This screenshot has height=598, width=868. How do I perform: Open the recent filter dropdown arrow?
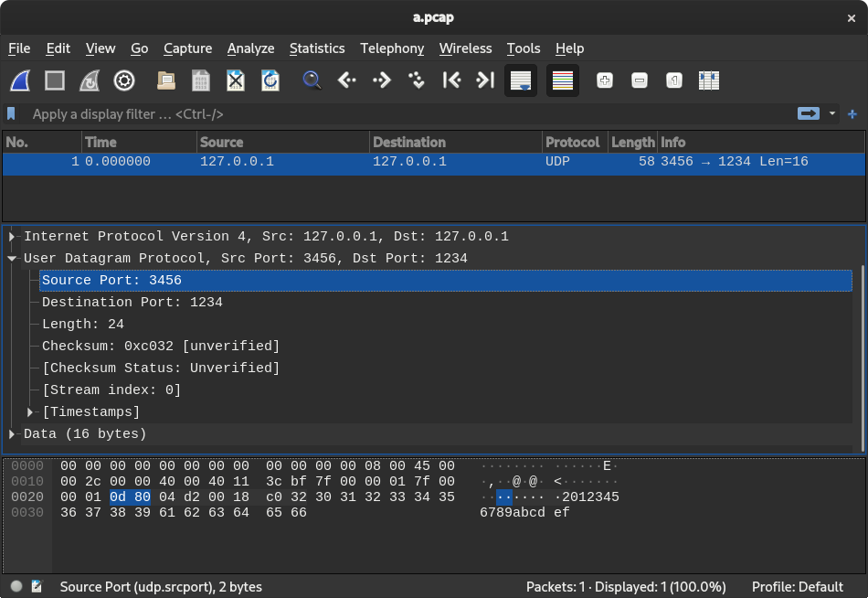click(832, 113)
